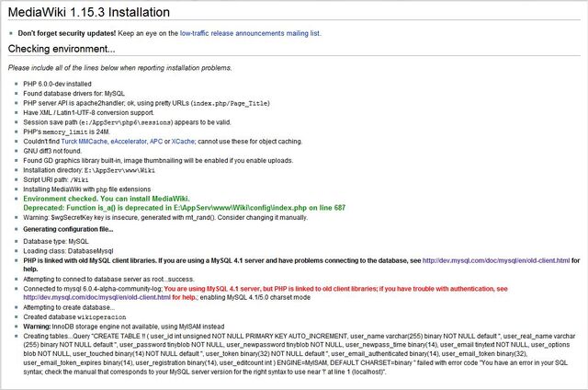Viewport: 588px width, 390px height.
Task: Click the green 'Deprecated: Function is_a()' message
Action: pos(184,208)
